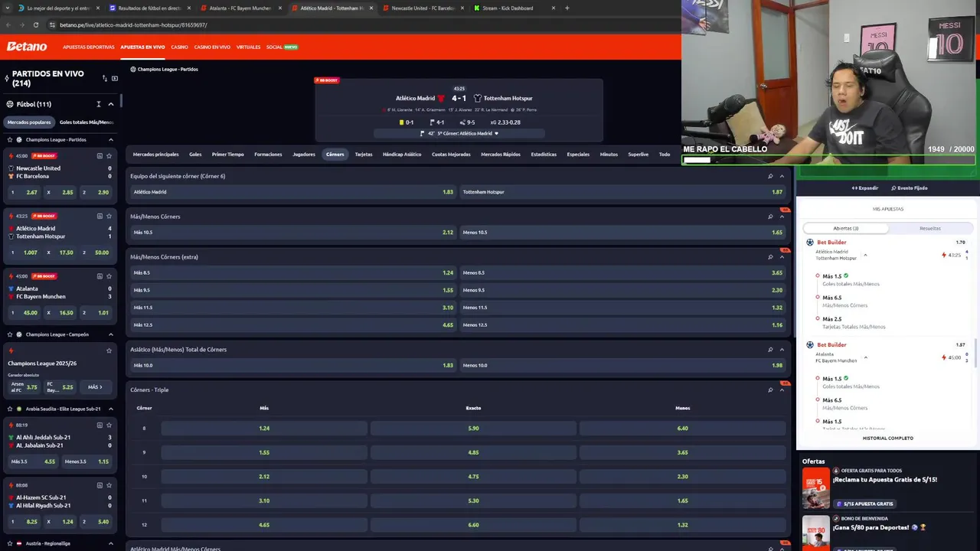Open Estadísticas market tab
This screenshot has width=980, height=551.
point(544,155)
